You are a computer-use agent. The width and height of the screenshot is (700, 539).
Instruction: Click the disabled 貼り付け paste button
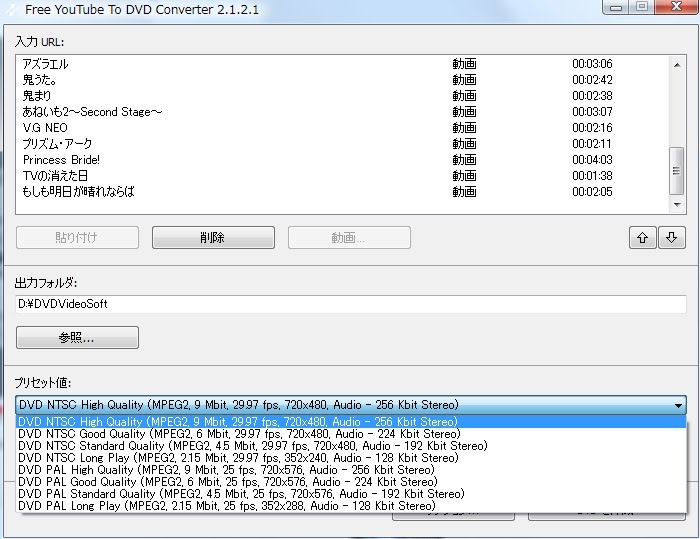(x=77, y=237)
